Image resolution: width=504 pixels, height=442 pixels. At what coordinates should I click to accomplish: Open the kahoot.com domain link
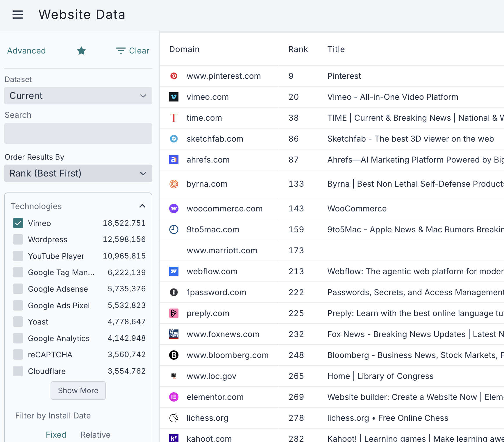pos(209,438)
